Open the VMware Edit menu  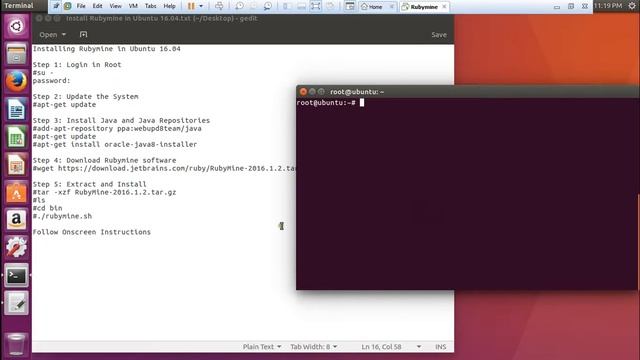pos(97,6)
